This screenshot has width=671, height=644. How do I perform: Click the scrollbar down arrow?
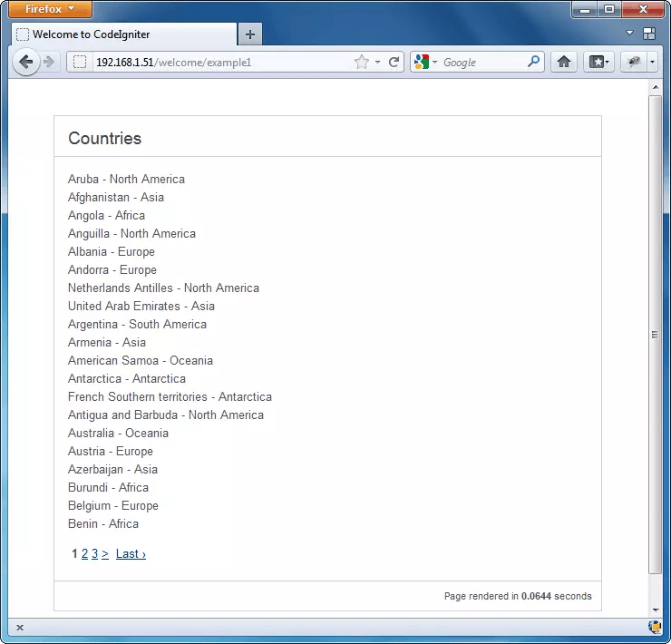click(656, 610)
